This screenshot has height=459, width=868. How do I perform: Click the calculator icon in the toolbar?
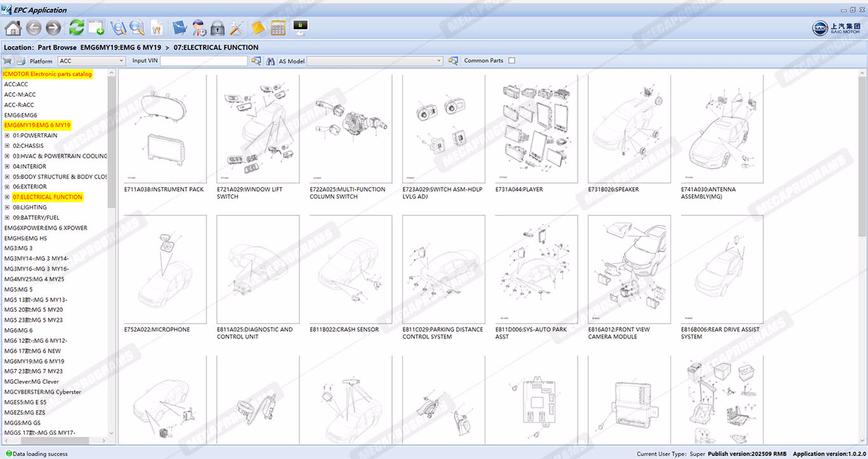point(278,28)
